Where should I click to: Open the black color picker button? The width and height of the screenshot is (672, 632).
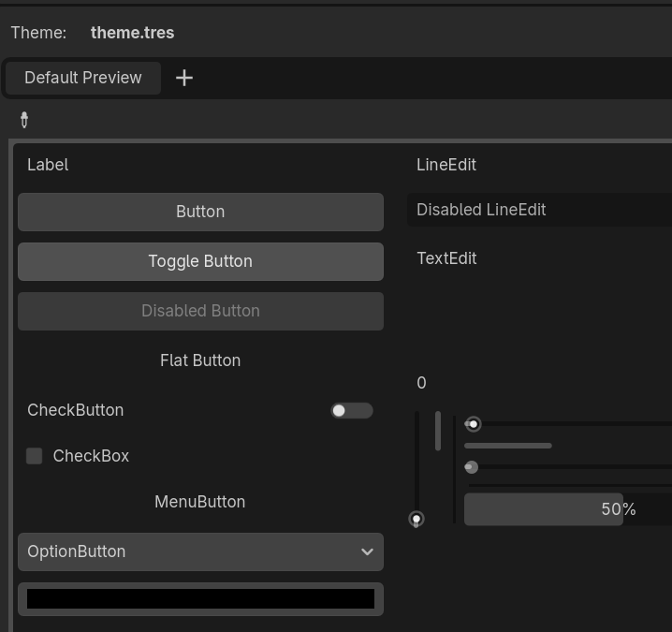pyautogui.click(x=200, y=599)
